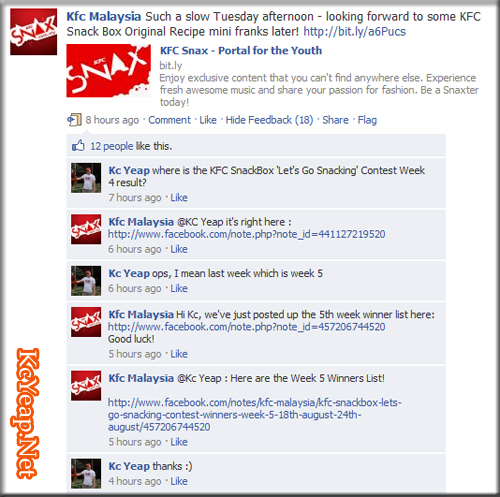This screenshot has height=497, width=500.
Task: Click the thumbs-up icon beside 12 people
Action: 78,146
